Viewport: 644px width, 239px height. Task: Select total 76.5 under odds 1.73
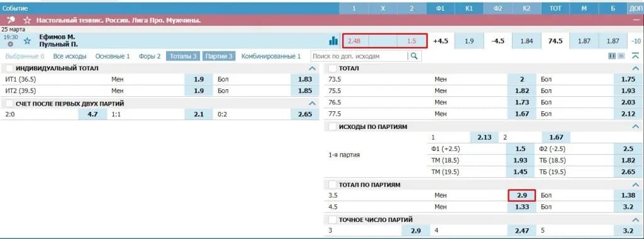point(521,103)
